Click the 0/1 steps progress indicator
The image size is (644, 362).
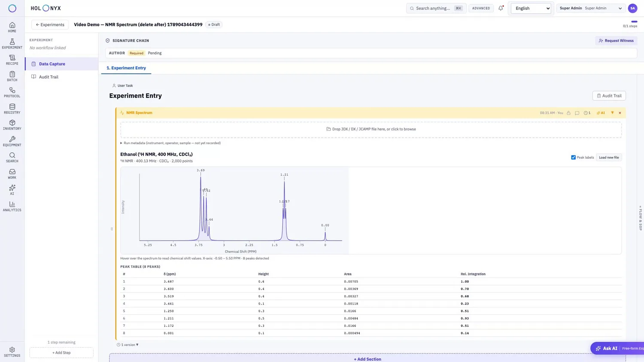630,24
